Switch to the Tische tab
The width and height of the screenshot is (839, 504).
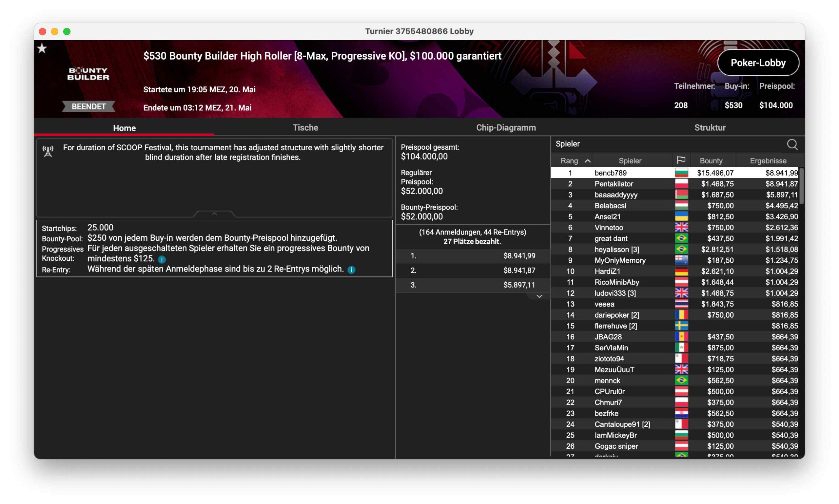[305, 128]
